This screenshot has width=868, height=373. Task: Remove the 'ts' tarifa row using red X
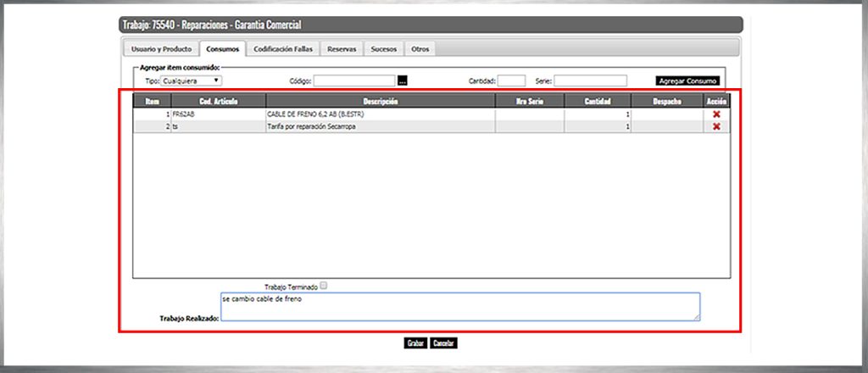click(716, 126)
